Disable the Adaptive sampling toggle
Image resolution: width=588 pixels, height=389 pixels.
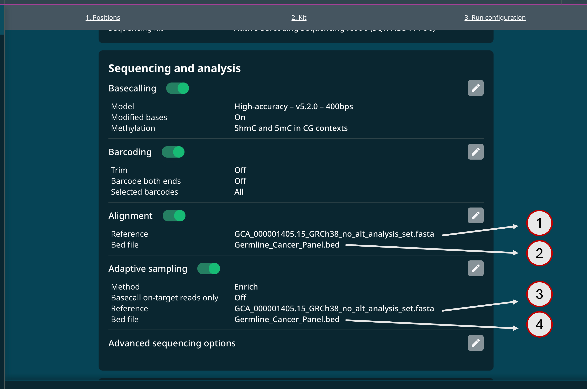tap(208, 268)
